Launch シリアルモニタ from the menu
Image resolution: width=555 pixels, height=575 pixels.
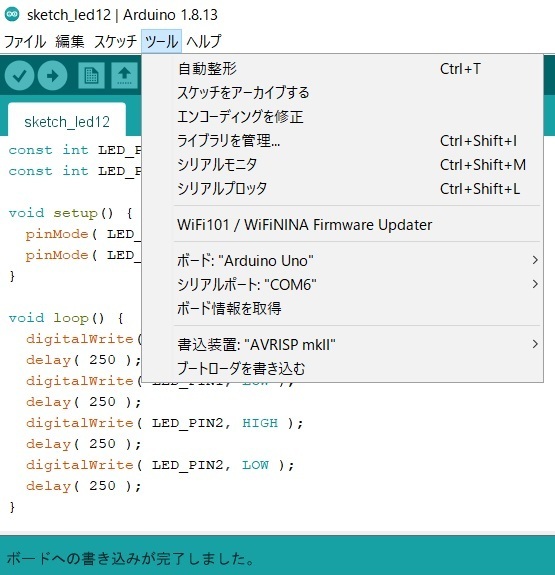(x=342, y=165)
